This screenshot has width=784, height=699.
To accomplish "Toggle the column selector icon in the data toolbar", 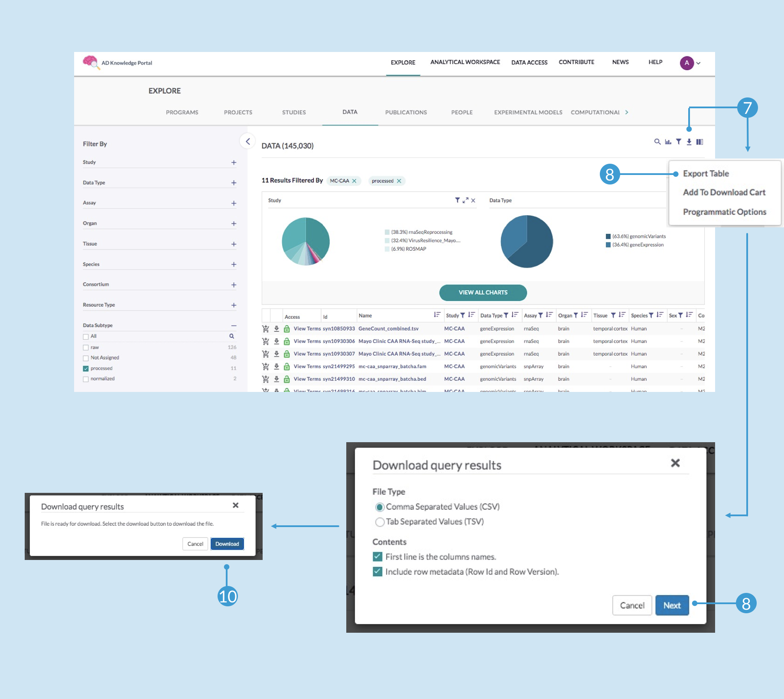I will point(699,142).
